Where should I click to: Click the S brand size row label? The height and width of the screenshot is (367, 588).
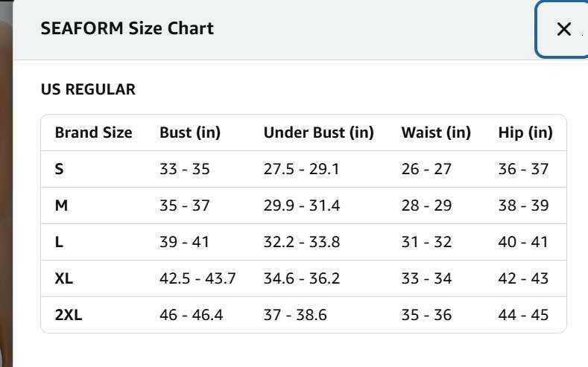click(60, 169)
